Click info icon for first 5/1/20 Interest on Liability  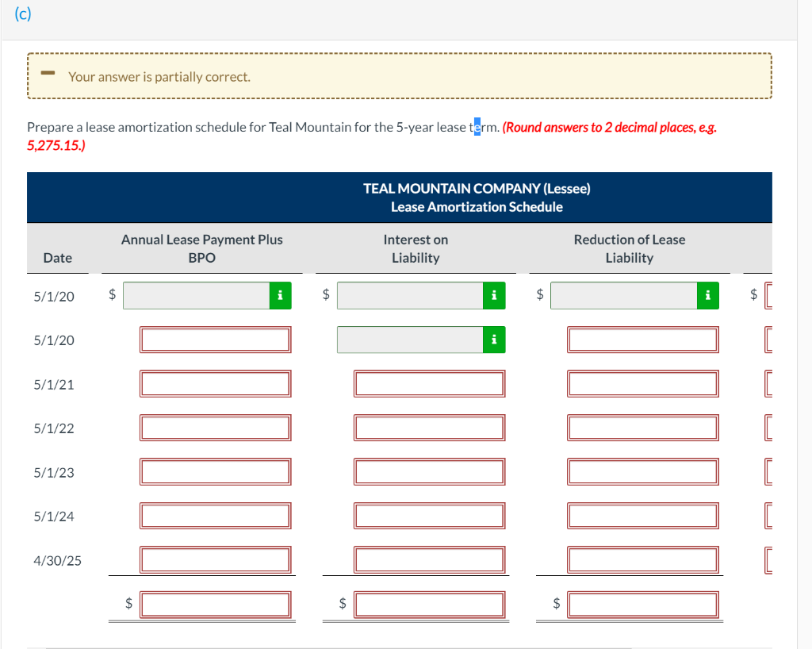(x=494, y=296)
